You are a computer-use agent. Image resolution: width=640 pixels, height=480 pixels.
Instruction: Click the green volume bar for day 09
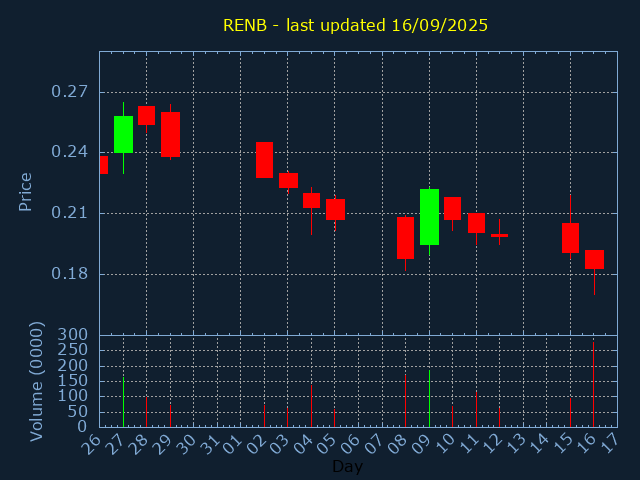tap(429, 399)
